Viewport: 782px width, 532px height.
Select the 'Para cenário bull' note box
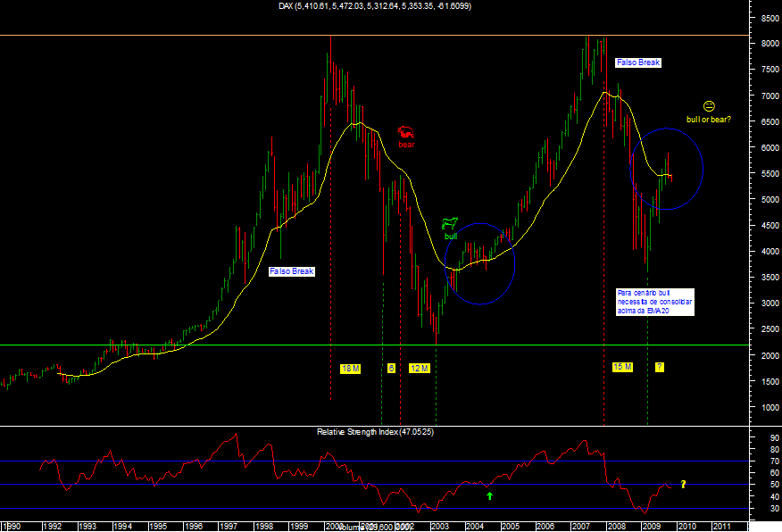click(x=655, y=302)
